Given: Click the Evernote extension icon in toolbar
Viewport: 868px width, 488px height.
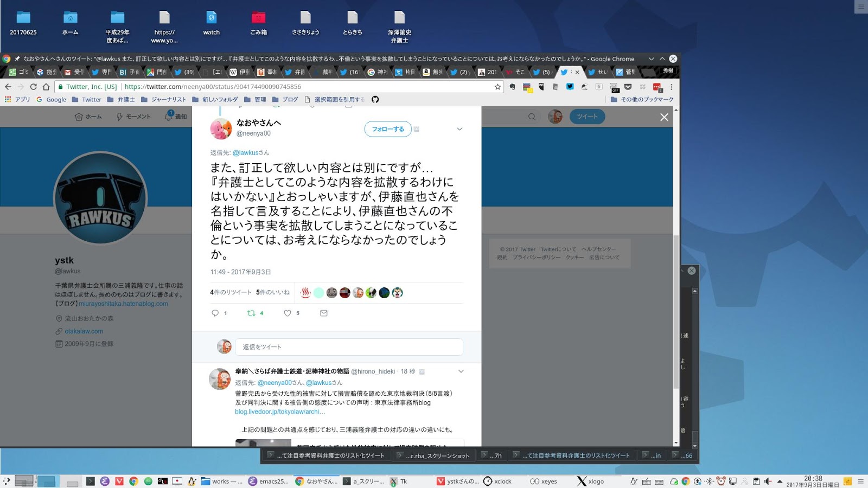Looking at the screenshot, I should click(x=512, y=87).
